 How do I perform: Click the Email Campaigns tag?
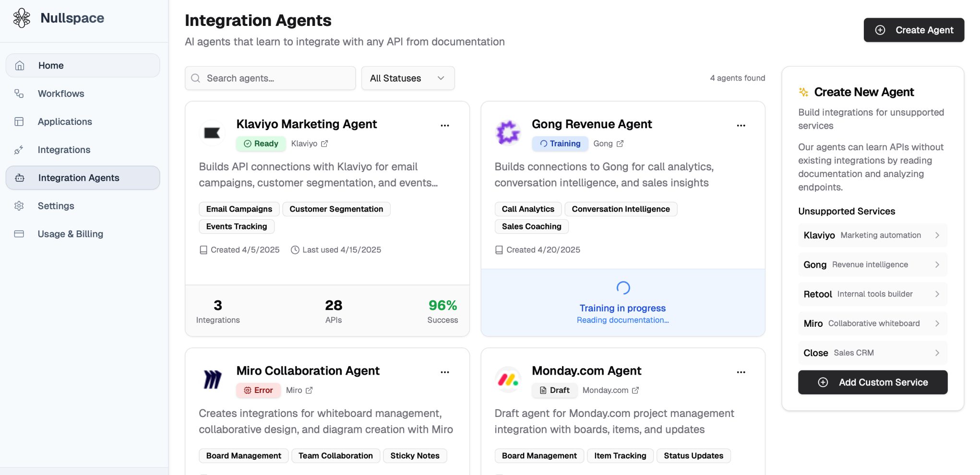pyautogui.click(x=239, y=209)
